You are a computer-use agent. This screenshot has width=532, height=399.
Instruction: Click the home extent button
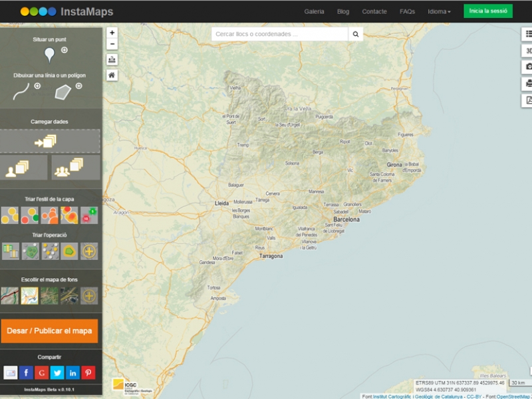(x=112, y=75)
